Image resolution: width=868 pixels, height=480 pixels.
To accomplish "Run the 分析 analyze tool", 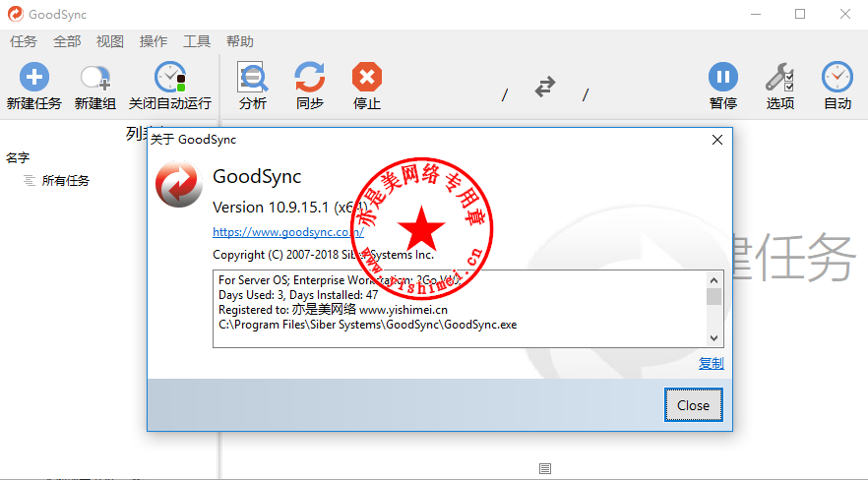I will 253,86.
